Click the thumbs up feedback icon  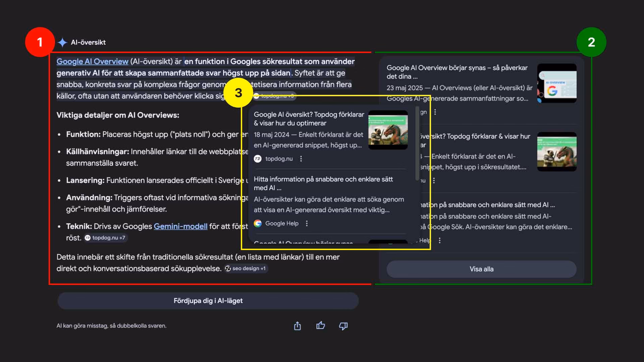[320, 325]
